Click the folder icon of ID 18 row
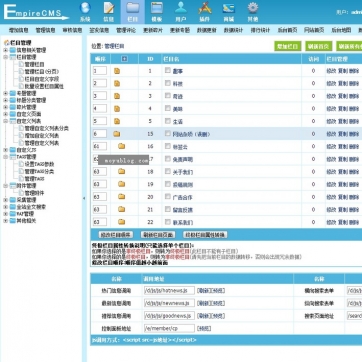Screen dimensions: 362x362 [x=122, y=171]
